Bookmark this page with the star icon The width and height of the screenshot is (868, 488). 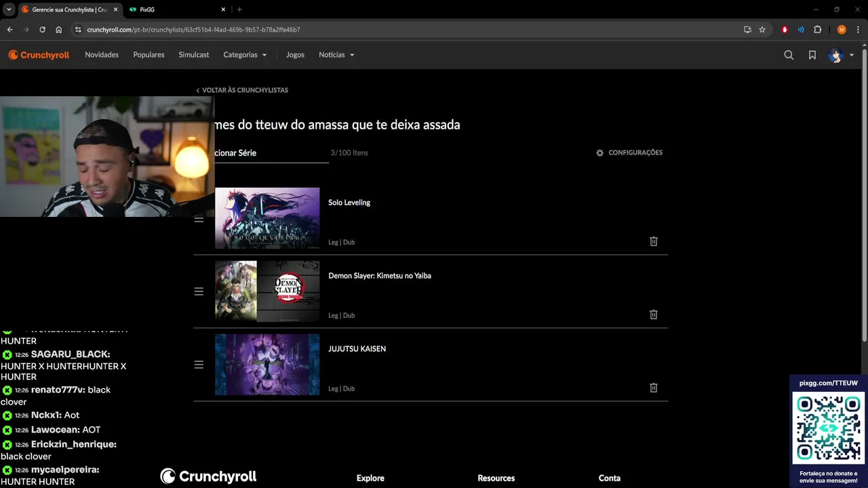click(x=762, y=30)
